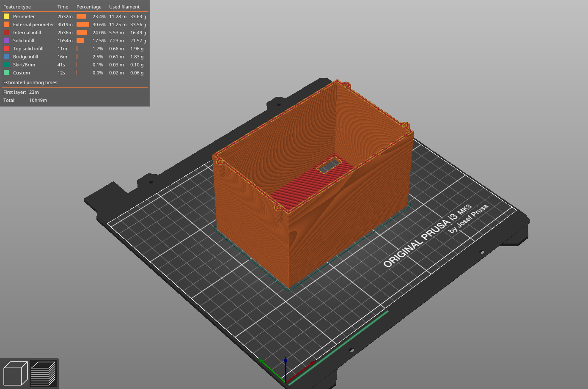Screen dimensions: 588x389
Task: Click the teal Skirt/Brim color square
Action: pos(6,64)
